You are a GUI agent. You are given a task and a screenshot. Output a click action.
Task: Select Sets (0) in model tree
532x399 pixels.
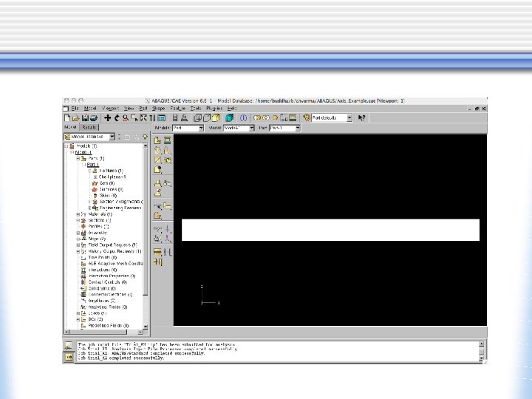107,183
